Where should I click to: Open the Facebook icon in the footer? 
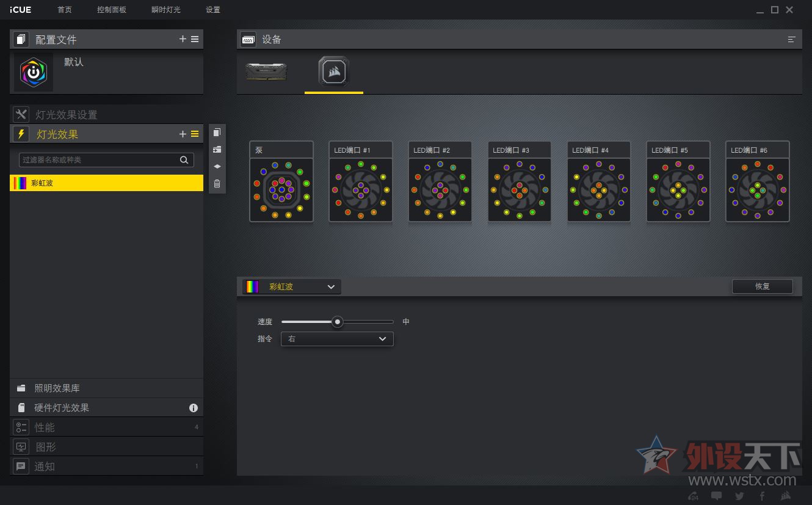[762, 496]
